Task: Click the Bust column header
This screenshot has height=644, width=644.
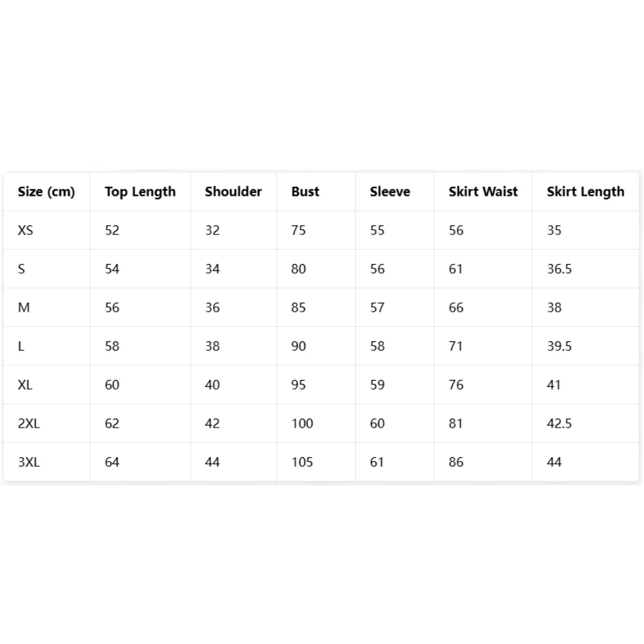Action: click(x=305, y=191)
